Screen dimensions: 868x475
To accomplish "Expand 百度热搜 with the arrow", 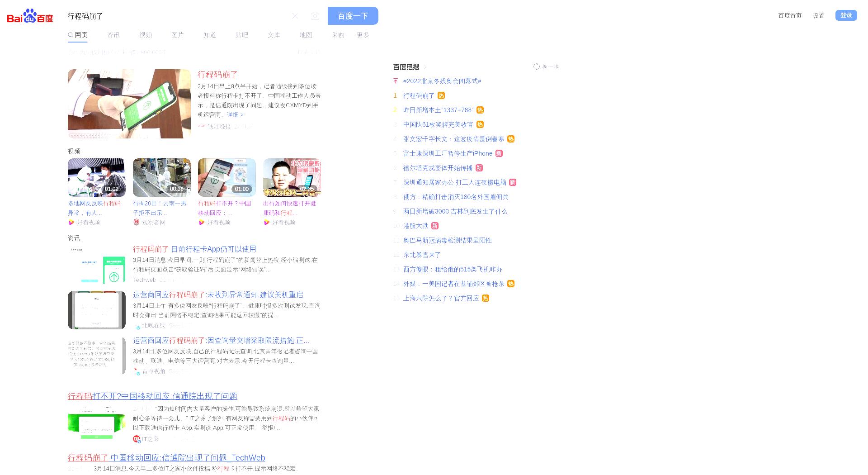I will pos(425,67).
